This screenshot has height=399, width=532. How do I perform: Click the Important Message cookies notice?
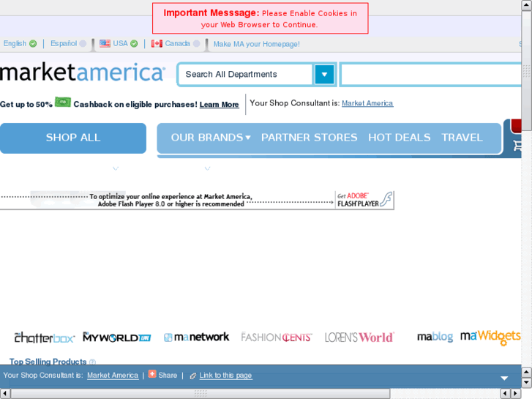[261, 18]
